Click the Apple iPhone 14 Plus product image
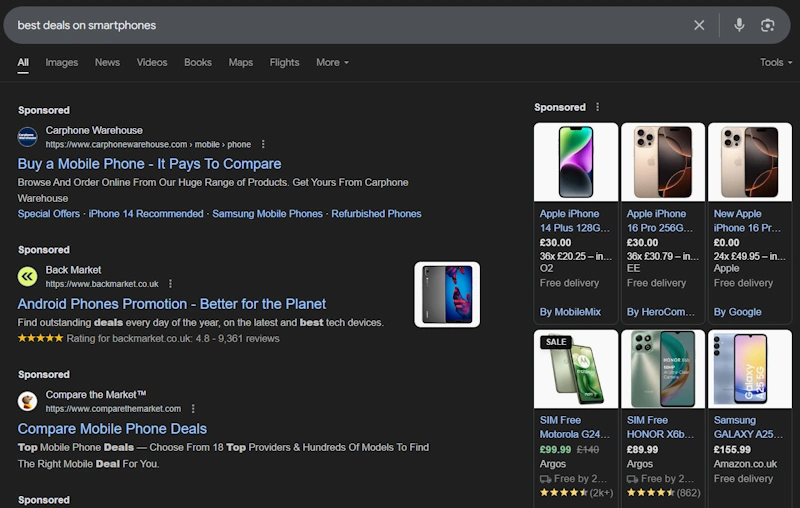Screen dimensions: 800x508 (576, 162)
